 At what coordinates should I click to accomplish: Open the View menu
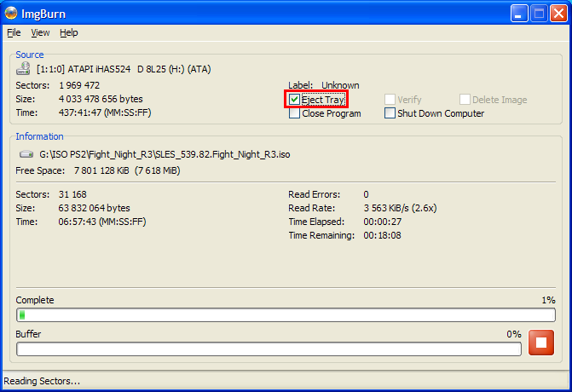(40, 33)
